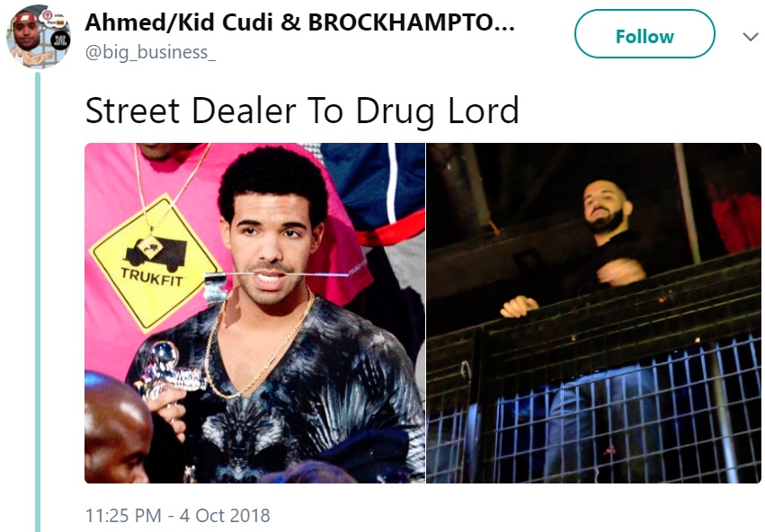Select the Street Dealer To Drug Lord text

302,111
